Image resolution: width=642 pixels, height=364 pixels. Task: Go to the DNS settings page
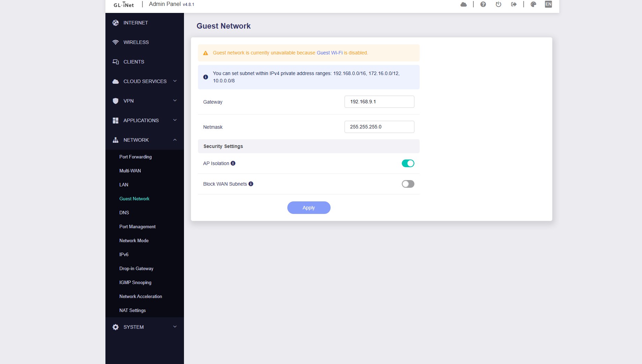(x=124, y=213)
